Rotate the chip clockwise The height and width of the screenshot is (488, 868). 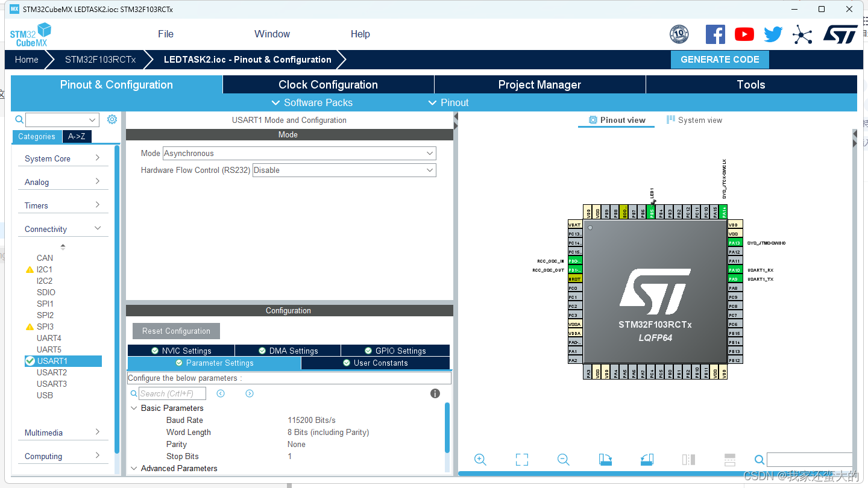coord(605,459)
